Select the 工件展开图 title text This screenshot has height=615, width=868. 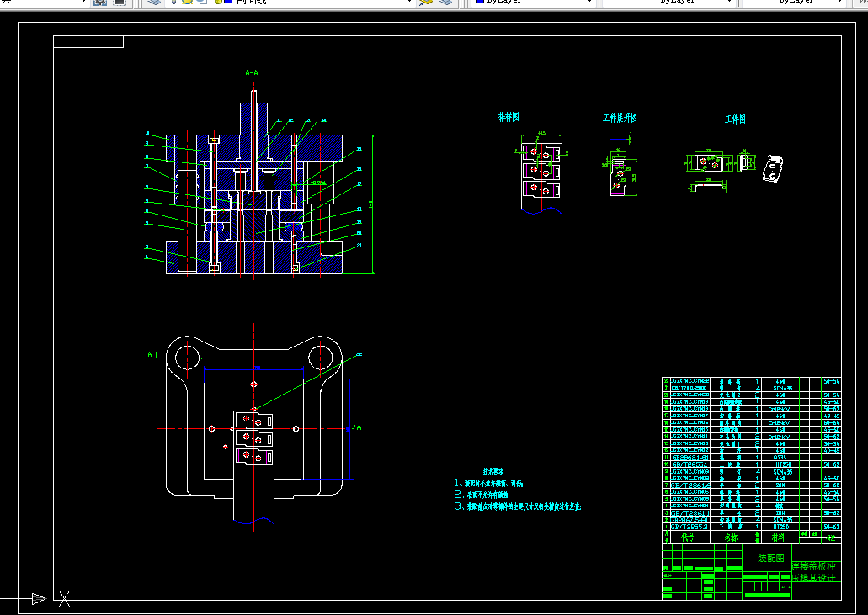[620, 118]
